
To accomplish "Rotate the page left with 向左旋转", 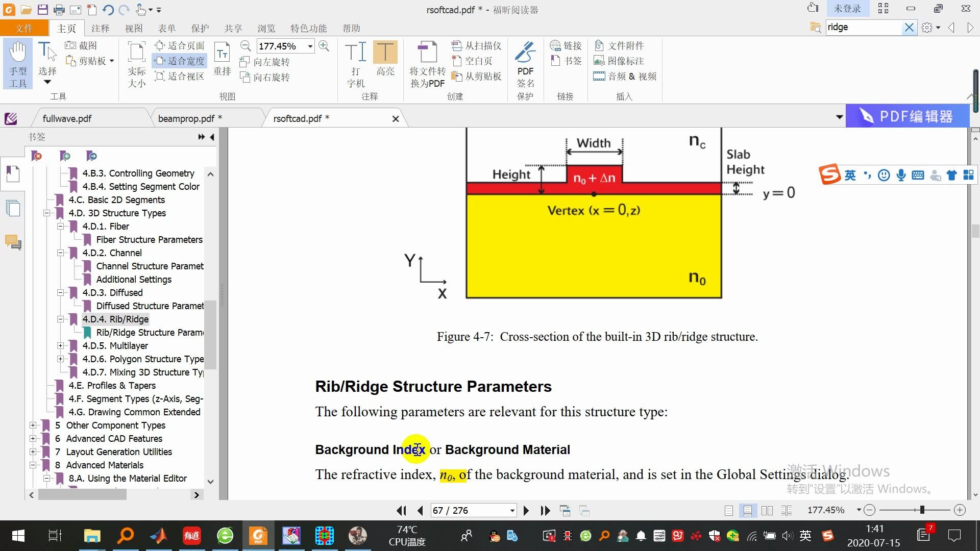I will point(265,61).
